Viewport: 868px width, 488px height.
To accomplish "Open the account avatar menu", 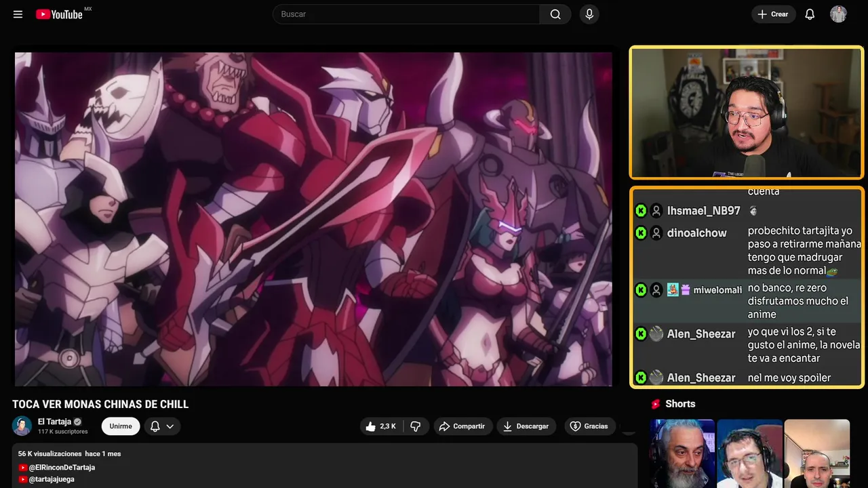I will [838, 14].
